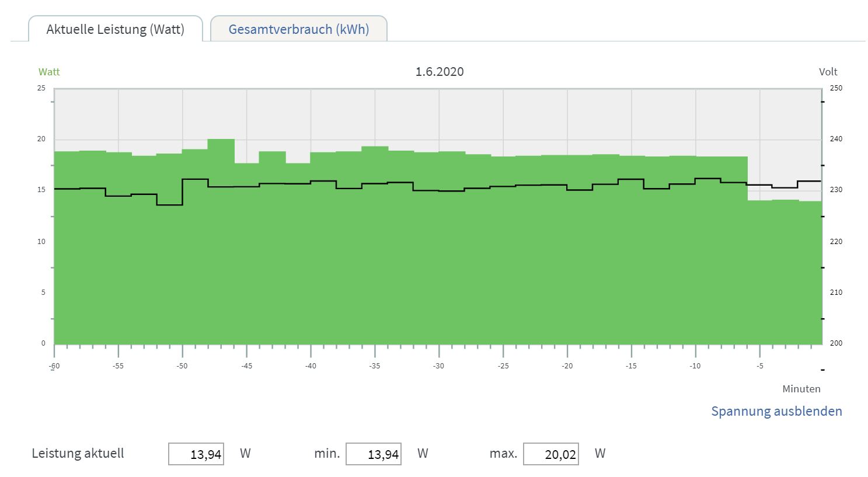Focus the min. power field
Viewport: 868px width, 477px height.
374,454
